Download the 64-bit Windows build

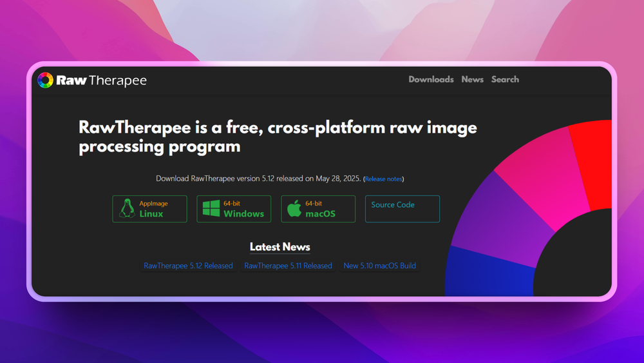(234, 209)
